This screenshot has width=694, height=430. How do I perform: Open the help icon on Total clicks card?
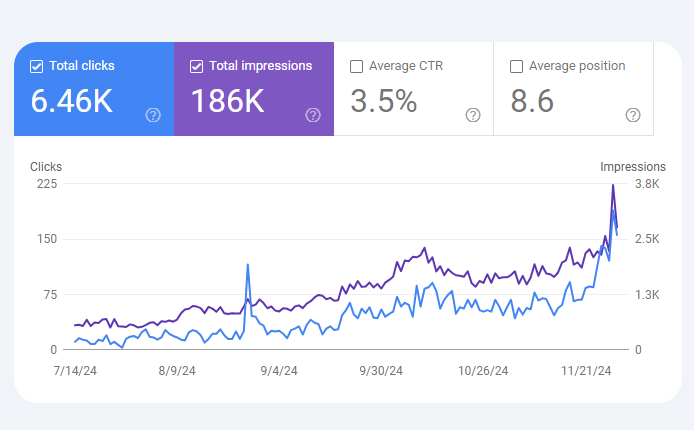click(x=153, y=115)
